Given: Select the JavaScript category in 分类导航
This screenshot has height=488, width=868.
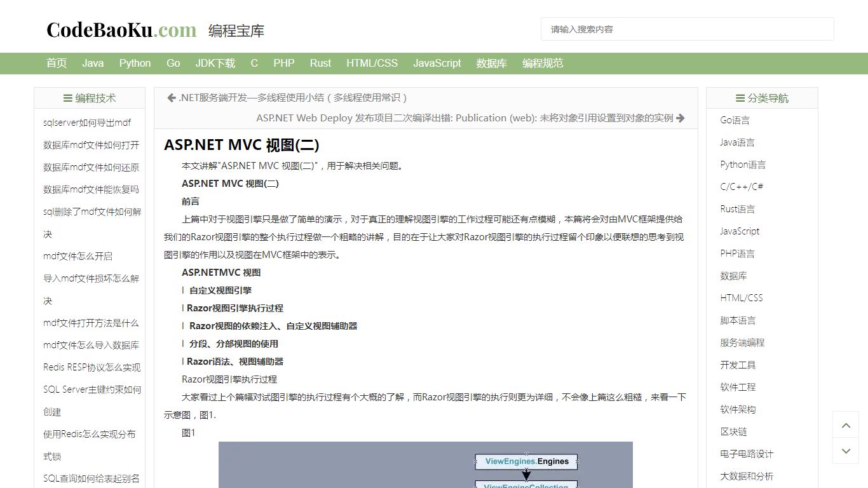Looking at the screenshot, I should click(x=740, y=231).
